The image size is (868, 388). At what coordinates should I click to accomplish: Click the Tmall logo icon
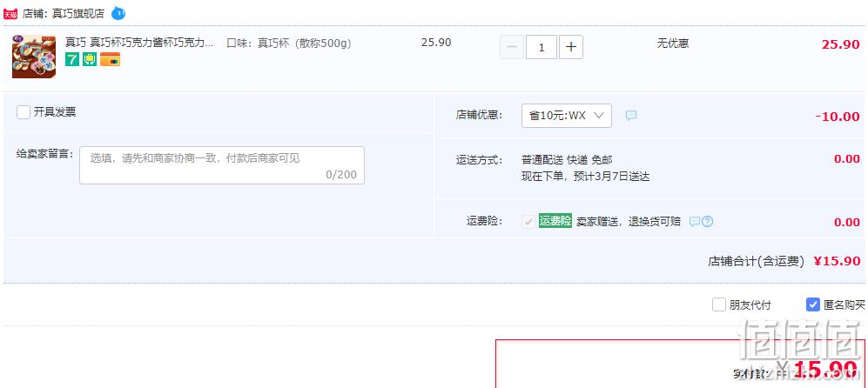tap(10, 14)
